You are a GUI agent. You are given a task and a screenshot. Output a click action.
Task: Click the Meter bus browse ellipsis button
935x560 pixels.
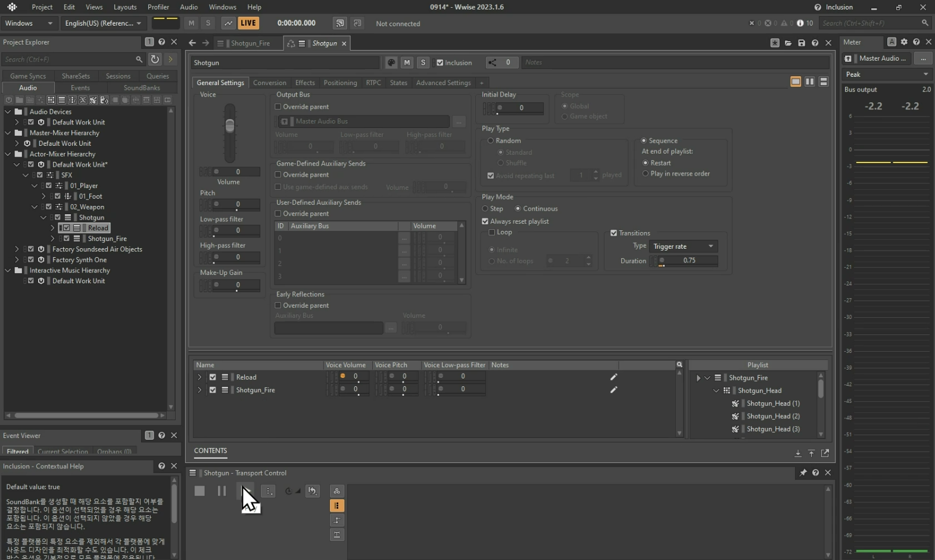[923, 58]
